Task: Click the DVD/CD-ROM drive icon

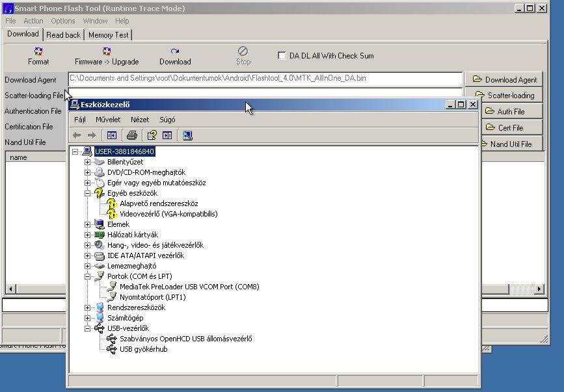Action: pyautogui.click(x=100, y=172)
